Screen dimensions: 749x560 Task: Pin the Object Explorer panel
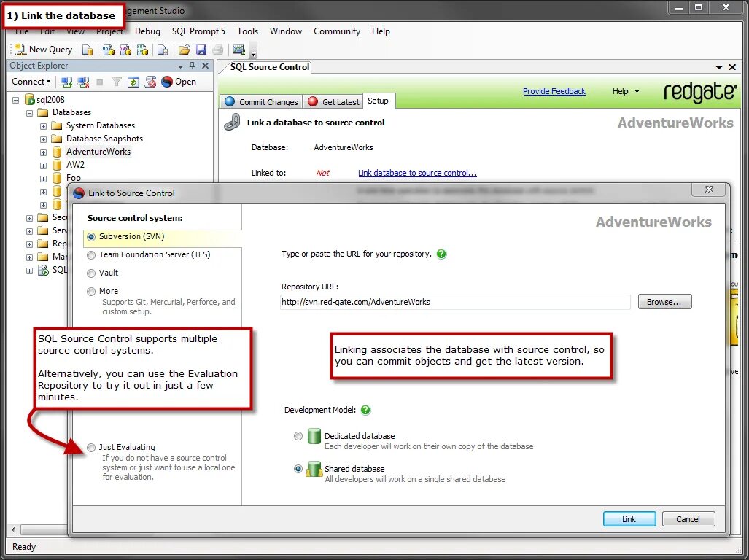(193, 66)
